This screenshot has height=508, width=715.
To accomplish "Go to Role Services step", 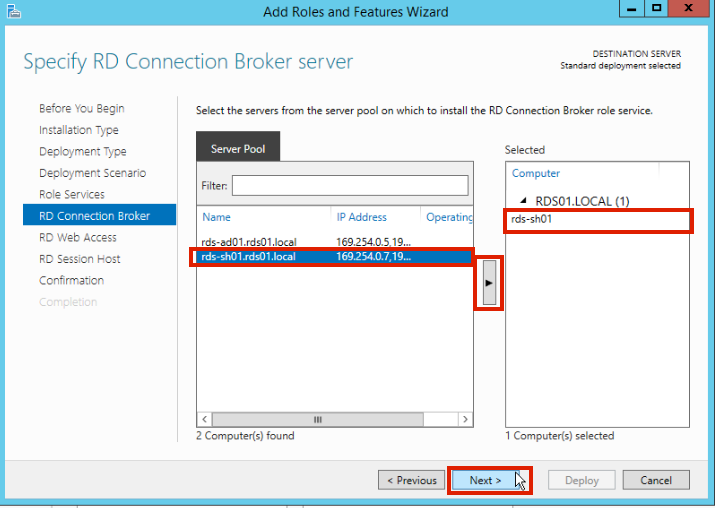I will (72, 194).
